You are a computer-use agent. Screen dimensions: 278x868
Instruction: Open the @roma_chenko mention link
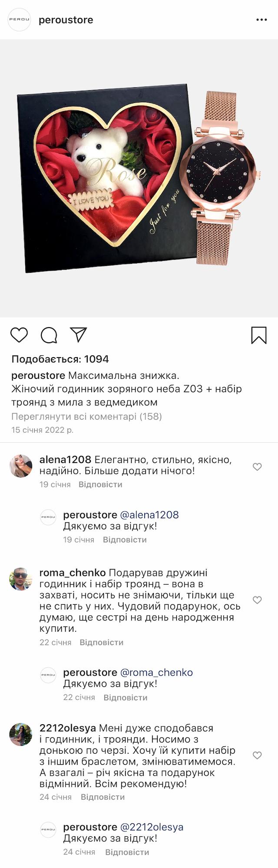[x=156, y=672]
